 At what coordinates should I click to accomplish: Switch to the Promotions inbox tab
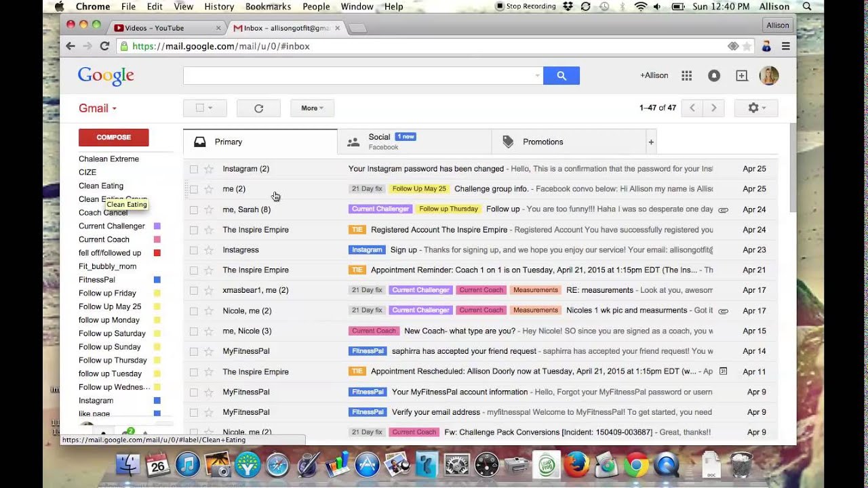pyautogui.click(x=568, y=142)
